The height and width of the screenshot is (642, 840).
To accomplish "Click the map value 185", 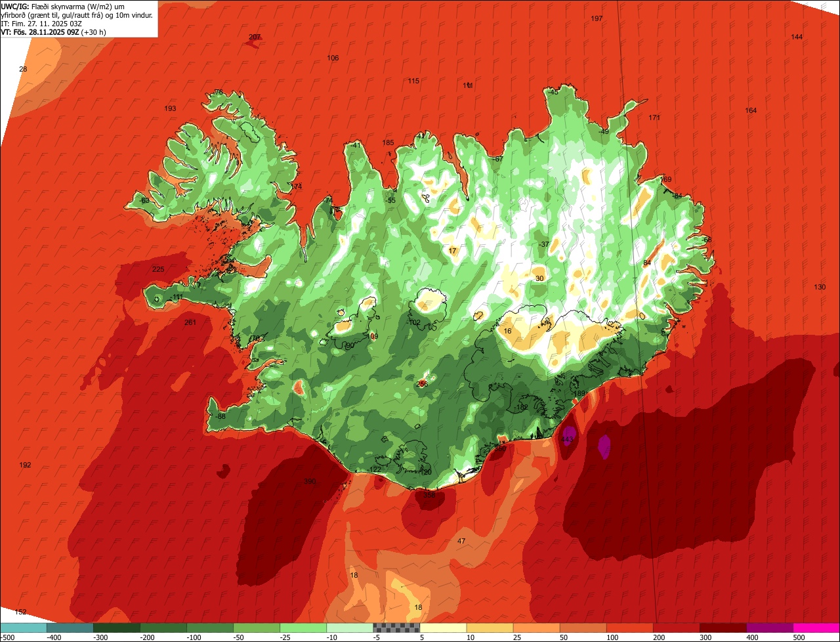I will coord(388,142).
